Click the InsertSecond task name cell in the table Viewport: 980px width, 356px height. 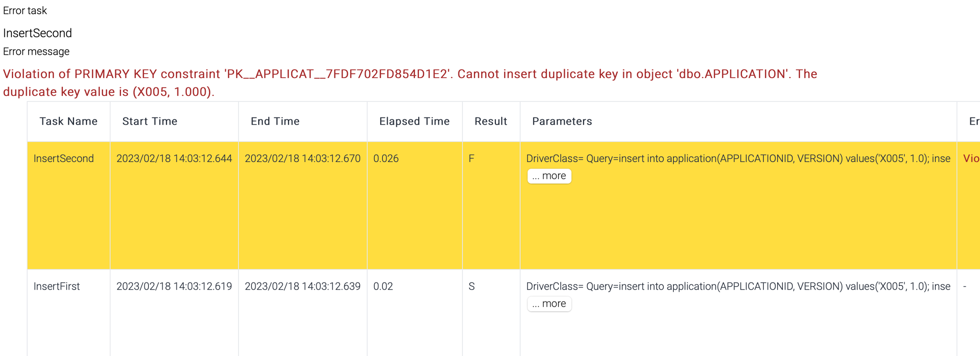(x=64, y=159)
